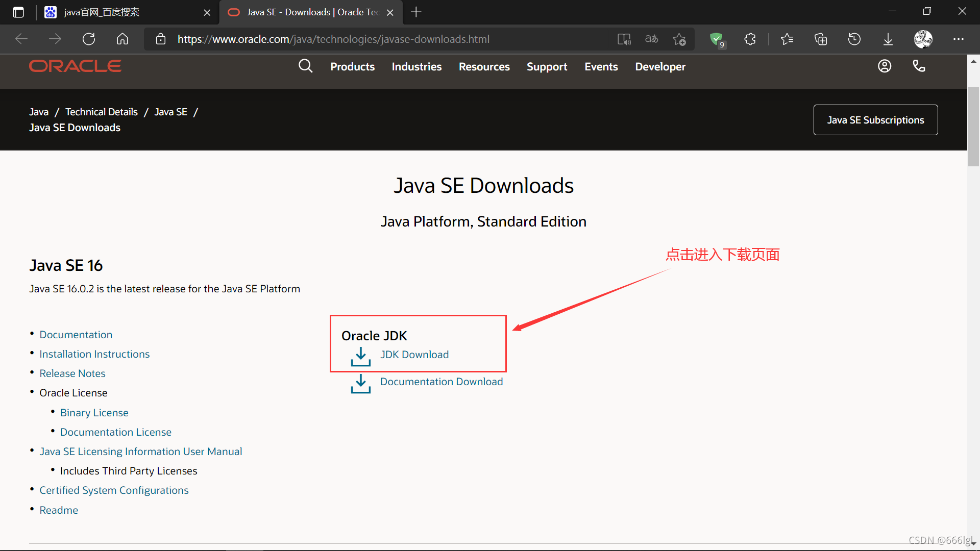Click the Java SE Subscriptions button
980x551 pixels.
coord(875,120)
